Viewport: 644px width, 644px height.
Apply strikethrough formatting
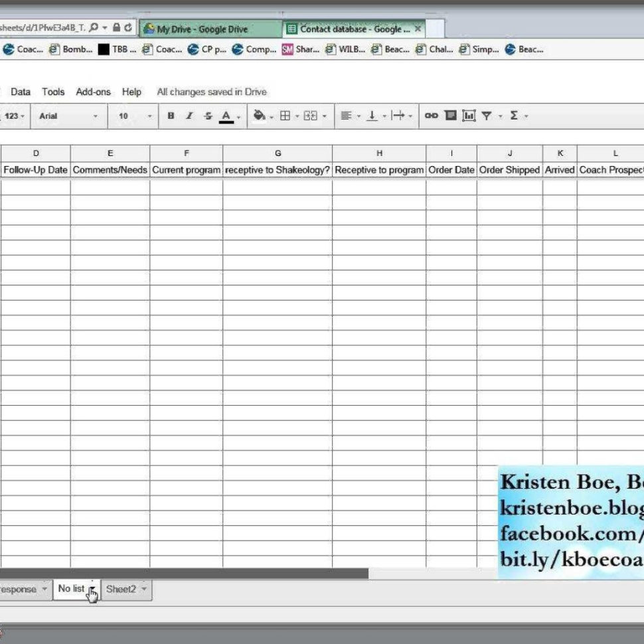(x=207, y=116)
